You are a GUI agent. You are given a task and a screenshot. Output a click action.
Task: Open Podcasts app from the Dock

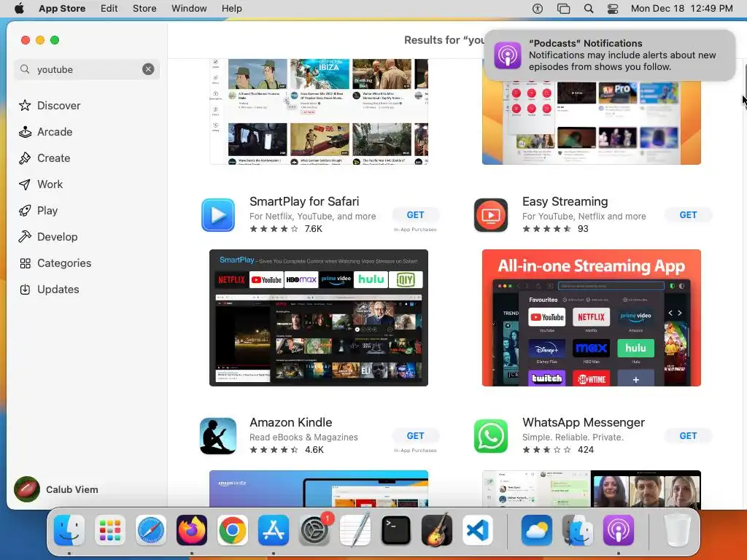click(x=619, y=530)
